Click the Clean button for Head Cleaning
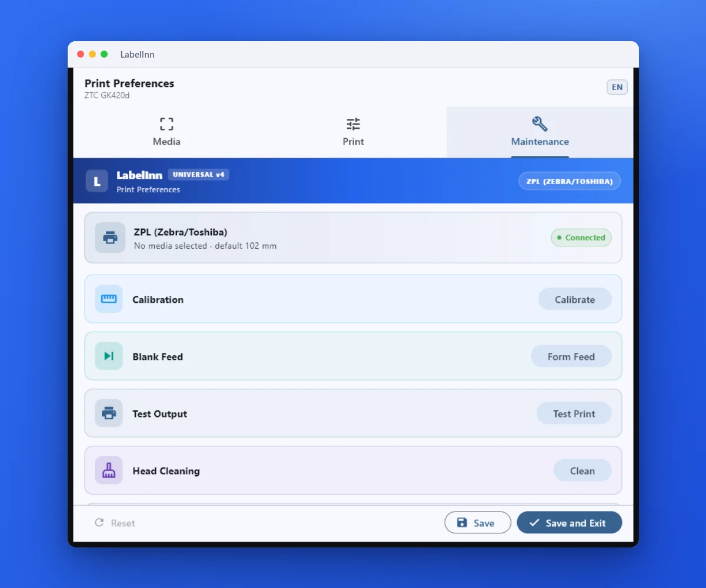Viewport: 706px width, 588px height. pyautogui.click(x=582, y=470)
